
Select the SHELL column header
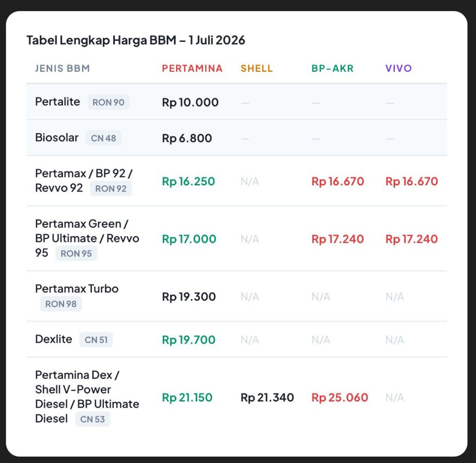(x=257, y=68)
